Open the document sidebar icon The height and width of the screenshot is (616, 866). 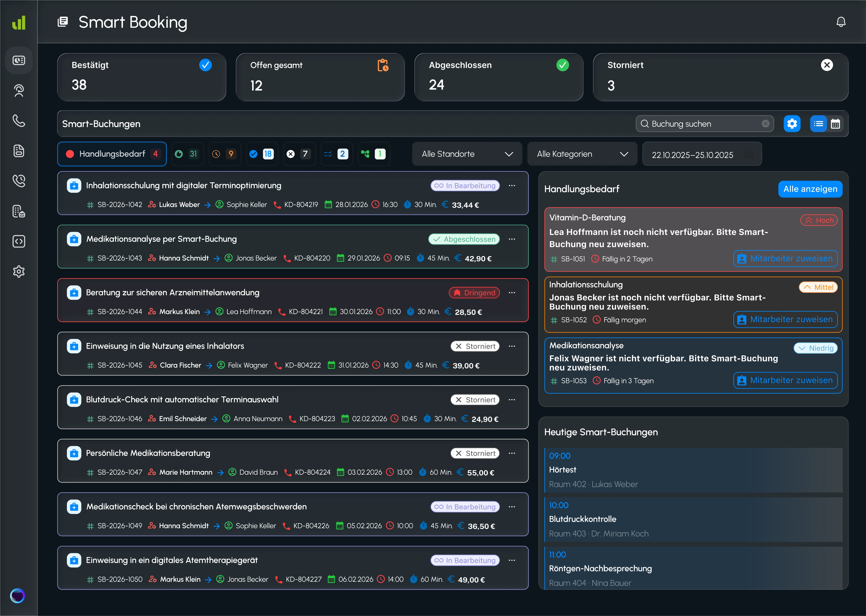[19, 151]
